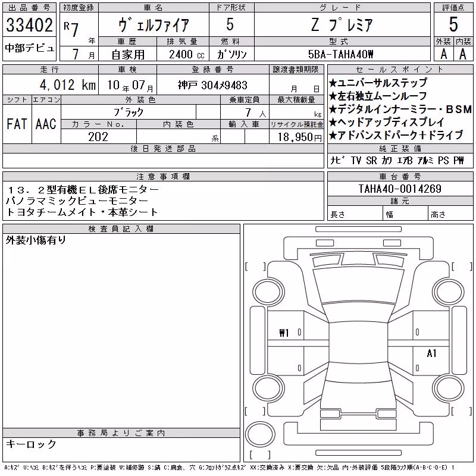476x476 pixels.
Task: Click the 幅 width field
Action: pyautogui.click(x=406, y=214)
